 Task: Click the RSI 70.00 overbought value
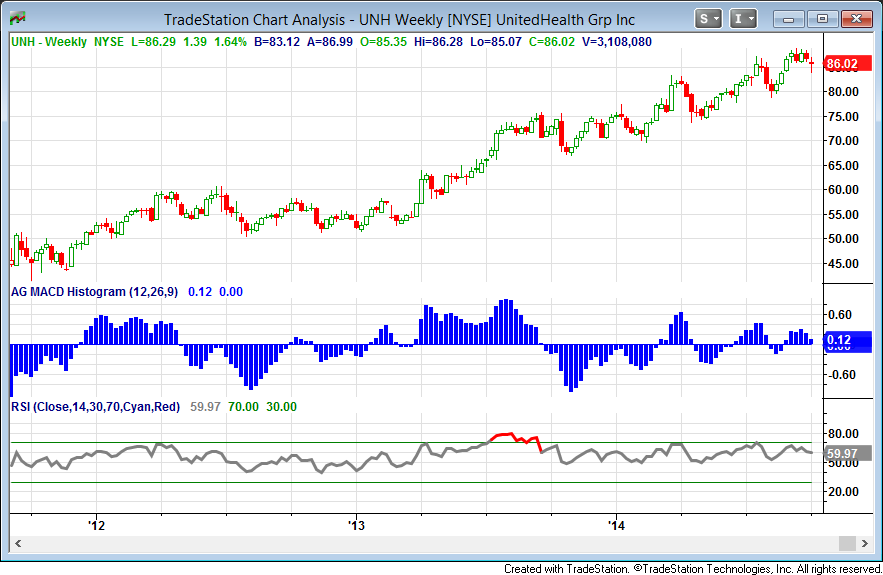pos(243,407)
